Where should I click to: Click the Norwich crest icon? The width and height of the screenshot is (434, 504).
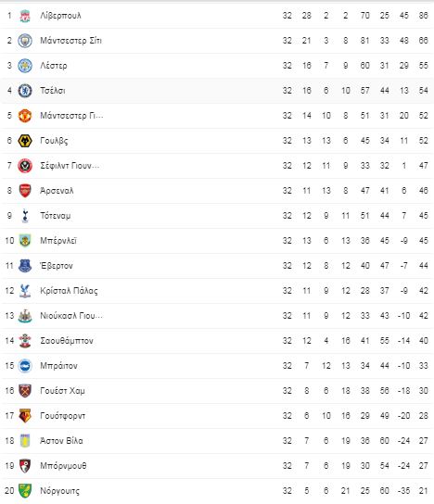click(x=25, y=491)
